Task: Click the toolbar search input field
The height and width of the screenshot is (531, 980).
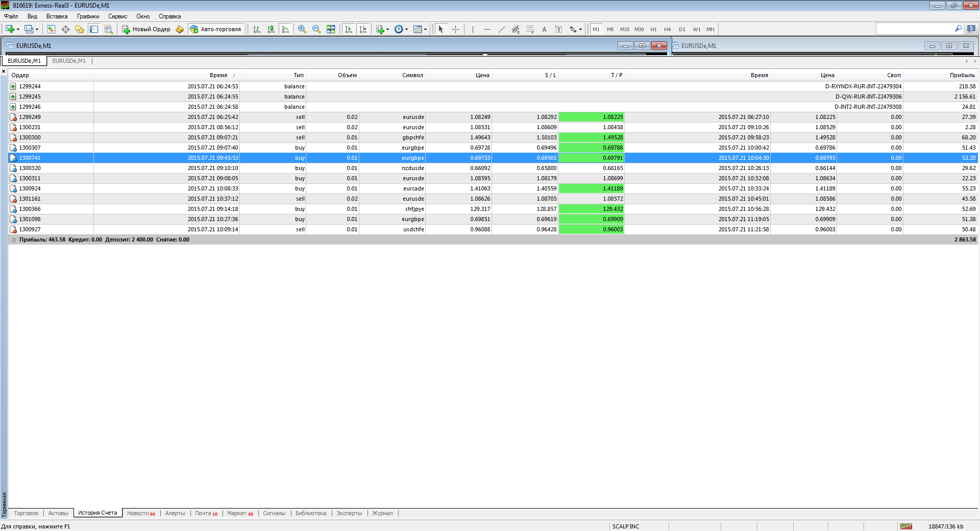Action: tap(914, 29)
